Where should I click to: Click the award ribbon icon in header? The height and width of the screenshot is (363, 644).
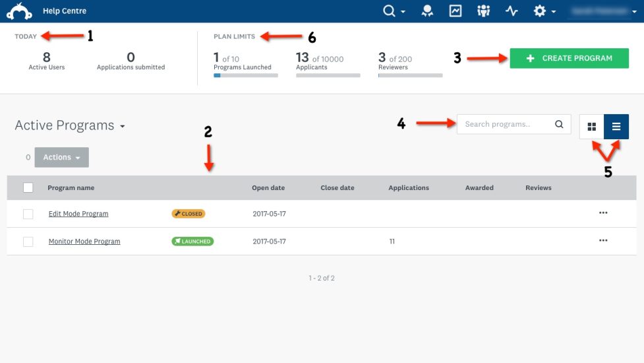pos(428,11)
